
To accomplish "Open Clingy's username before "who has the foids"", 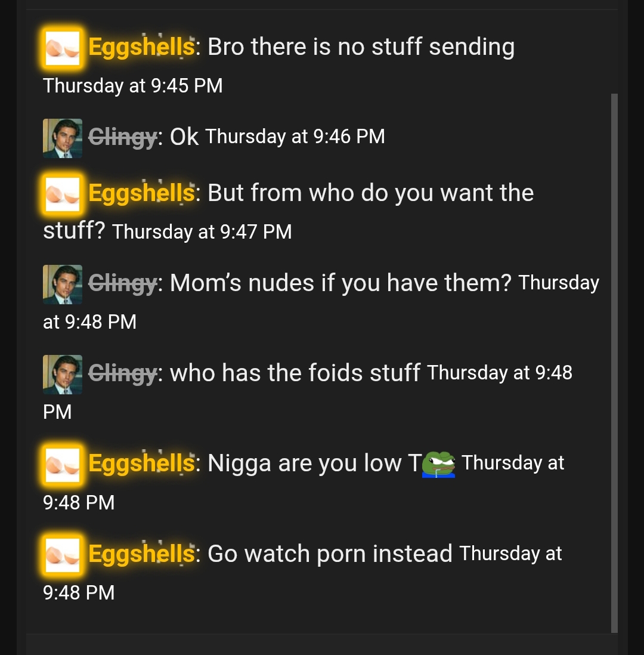I will click(x=123, y=374).
